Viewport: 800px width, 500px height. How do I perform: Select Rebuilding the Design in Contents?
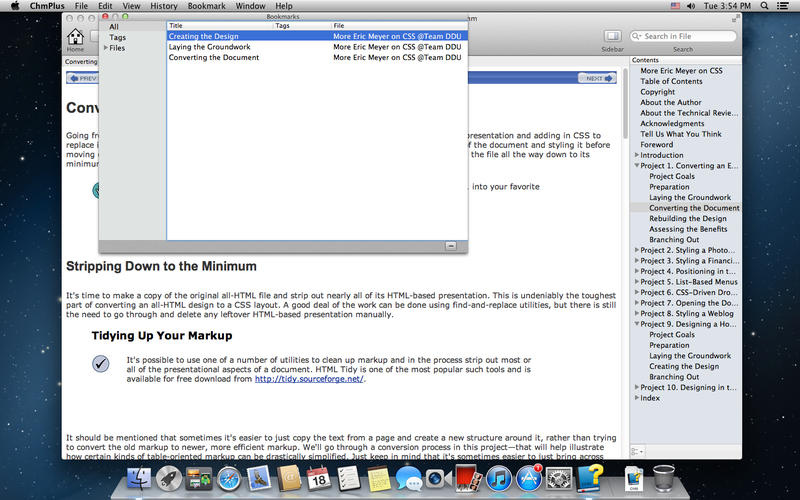[x=687, y=218]
